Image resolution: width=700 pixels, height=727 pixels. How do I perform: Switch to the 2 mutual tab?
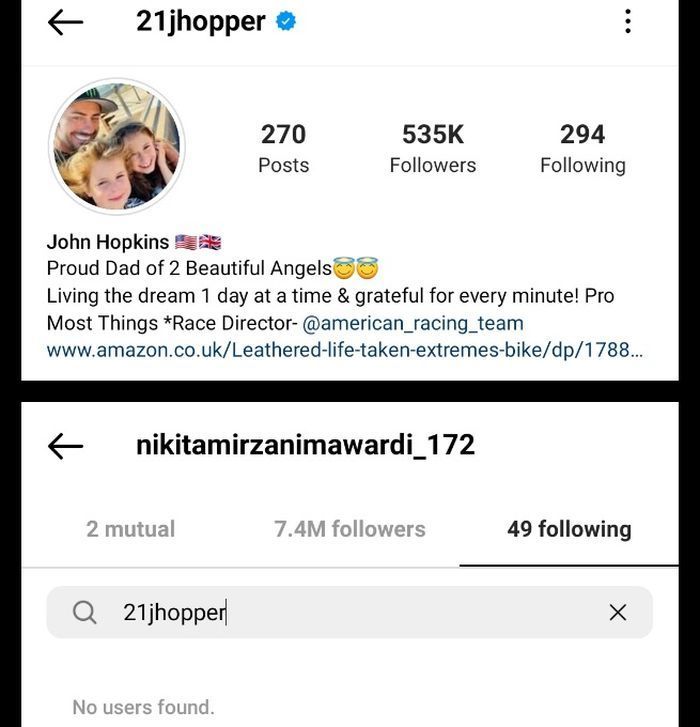click(131, 529)
